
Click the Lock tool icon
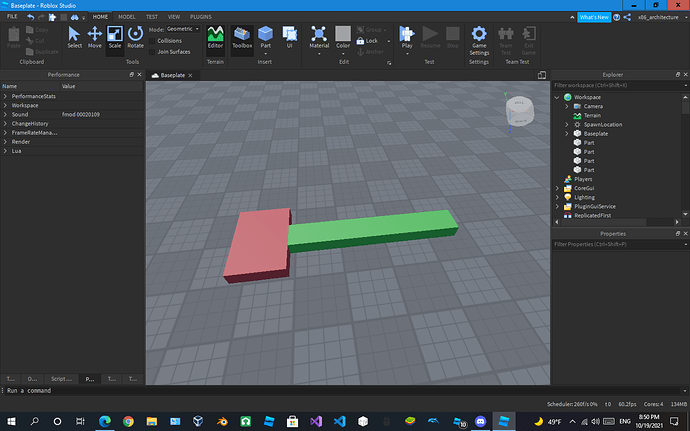360,41
